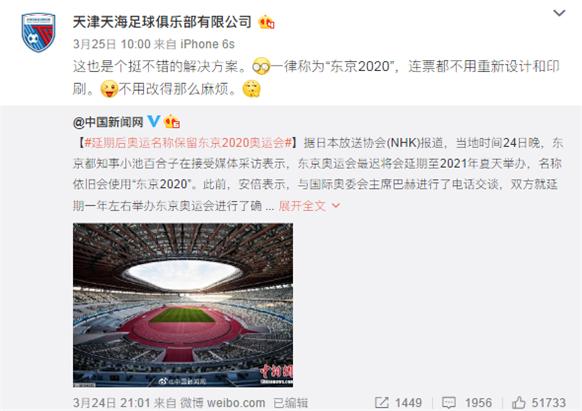Open Tianjin Tianhai club avatar logo
This screenshot has height=411, width=582.
[38, 33]
